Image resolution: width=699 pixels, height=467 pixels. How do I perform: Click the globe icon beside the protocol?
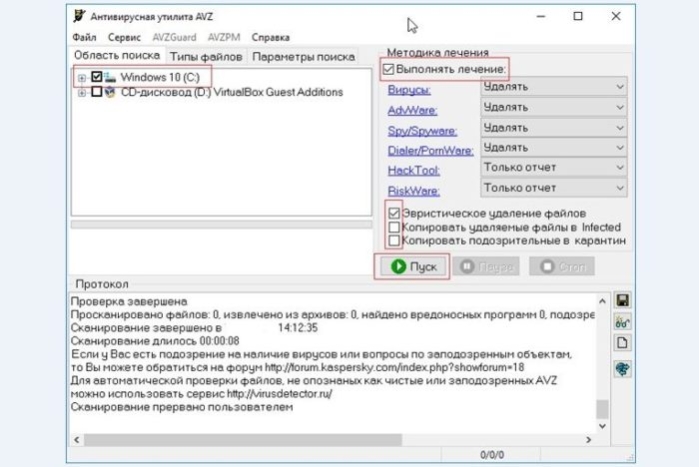click(x=622, y=369)
